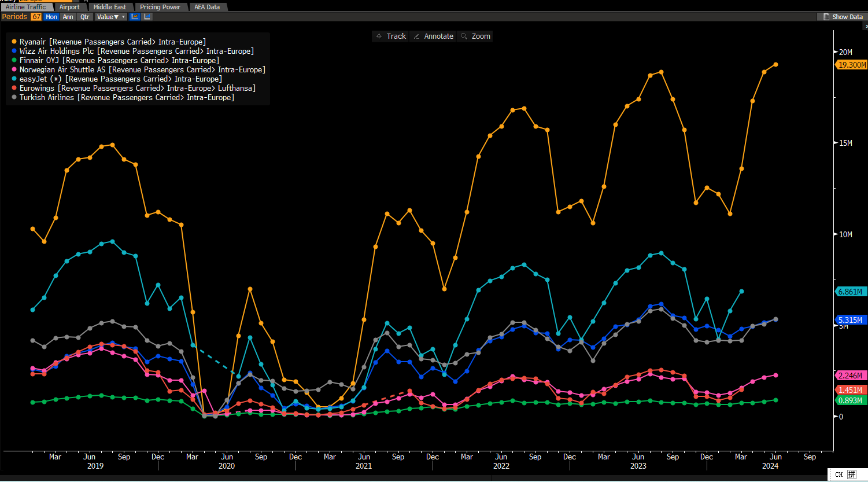Click the 6.861M easyJet value label

tap(850, 292)
